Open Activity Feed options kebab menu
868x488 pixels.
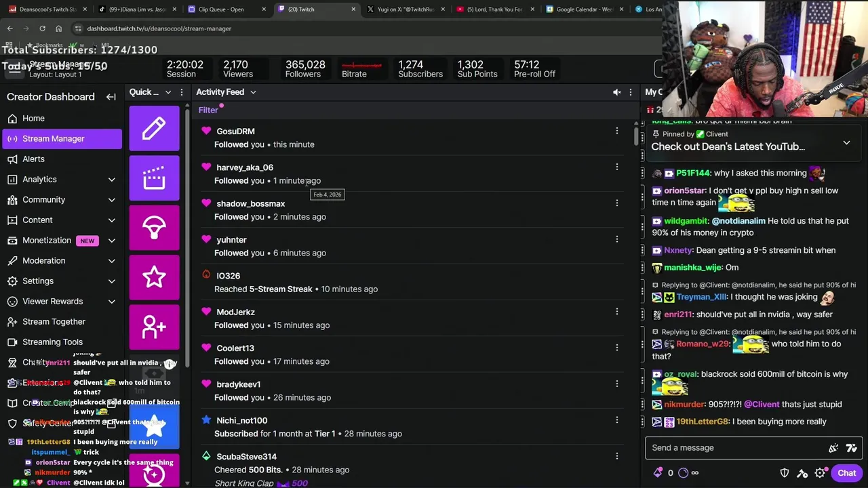click(631, 92)
